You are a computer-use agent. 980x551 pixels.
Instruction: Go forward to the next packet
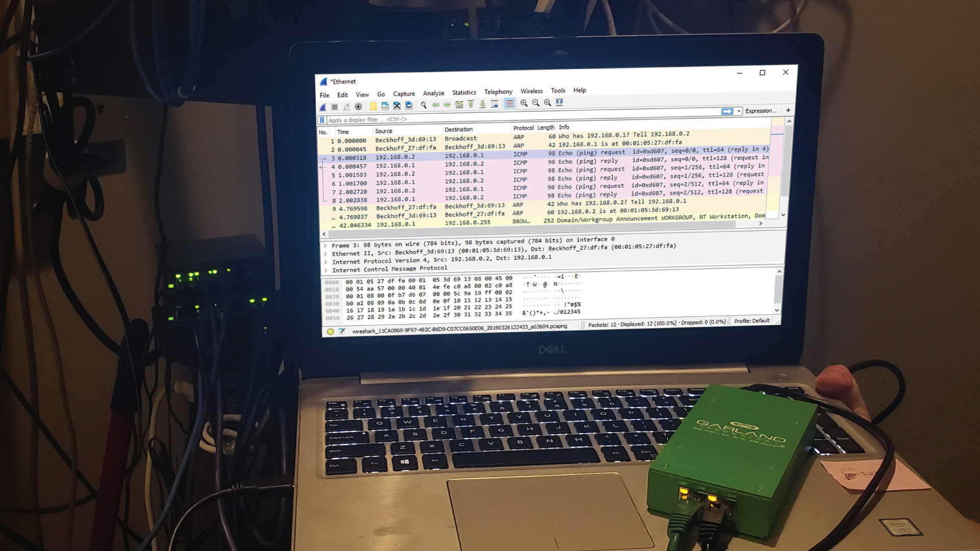(447, 105)
